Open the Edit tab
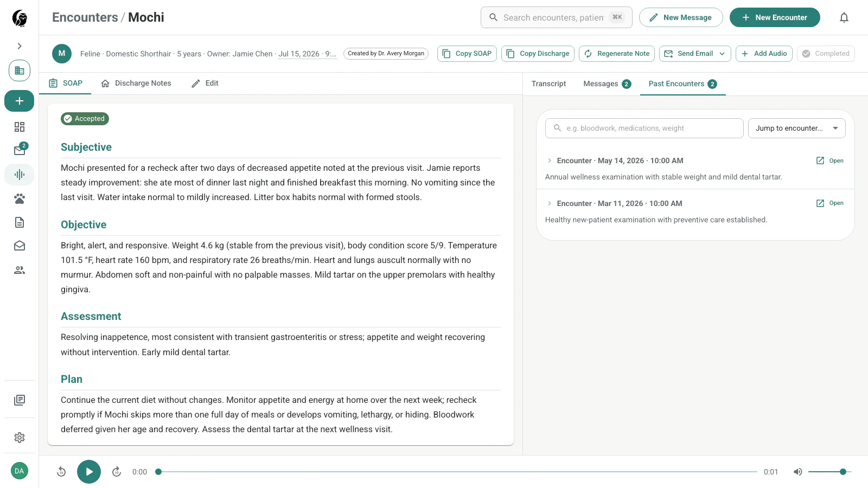 pos(205,84)
